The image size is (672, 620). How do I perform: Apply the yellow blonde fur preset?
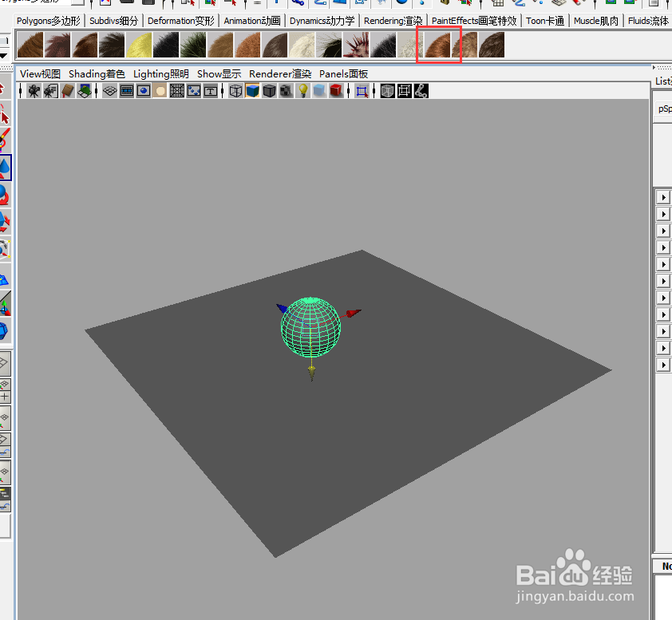click(x=139, y=45)
